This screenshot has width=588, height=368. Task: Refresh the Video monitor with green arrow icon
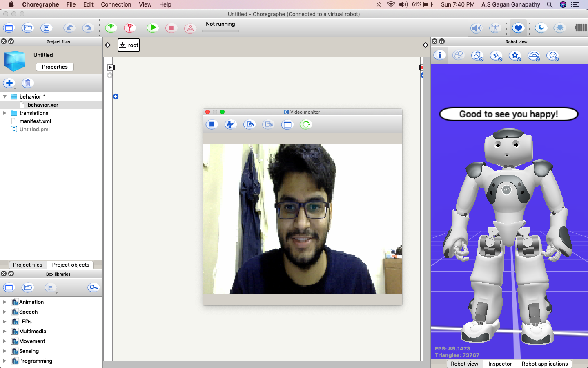tap(306, 124)
